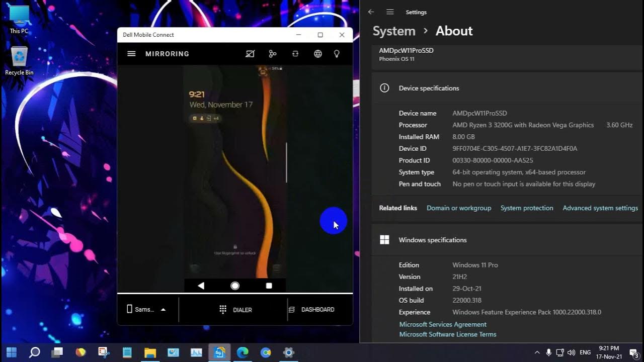The image size is (644, 362).
Task: Open This PC desktop icon
Action: click(19, 20)
